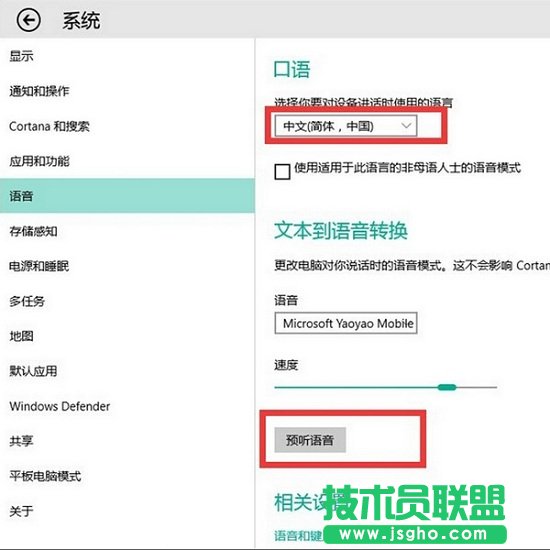Click the 口语 section heading
The width and height of the screenshot is (550, 550).
point(292,69)
